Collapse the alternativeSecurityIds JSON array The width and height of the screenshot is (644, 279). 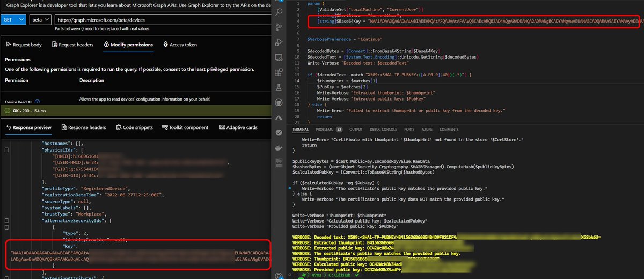click(x=6, y=220)
